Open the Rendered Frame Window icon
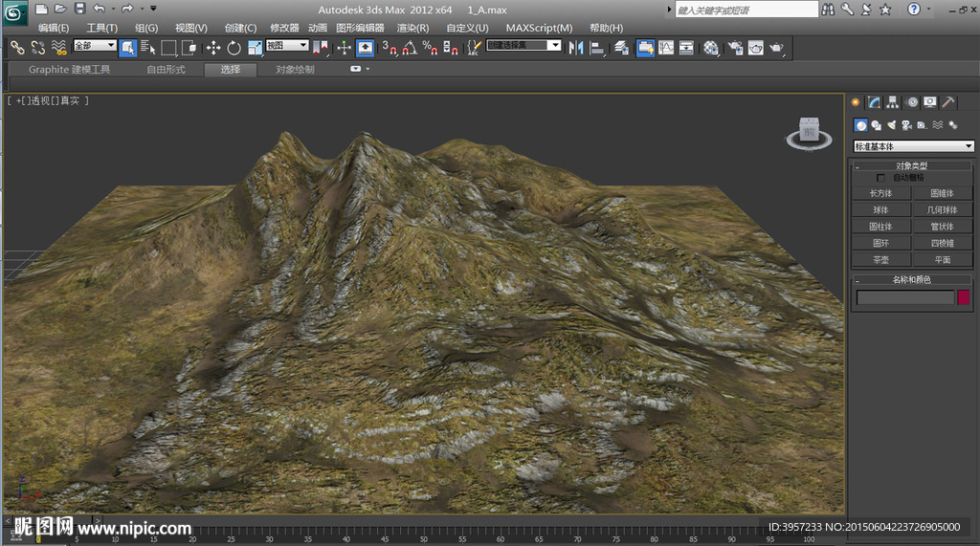The image size is (980, 546). pyautogui.click(x=756, y=48)
